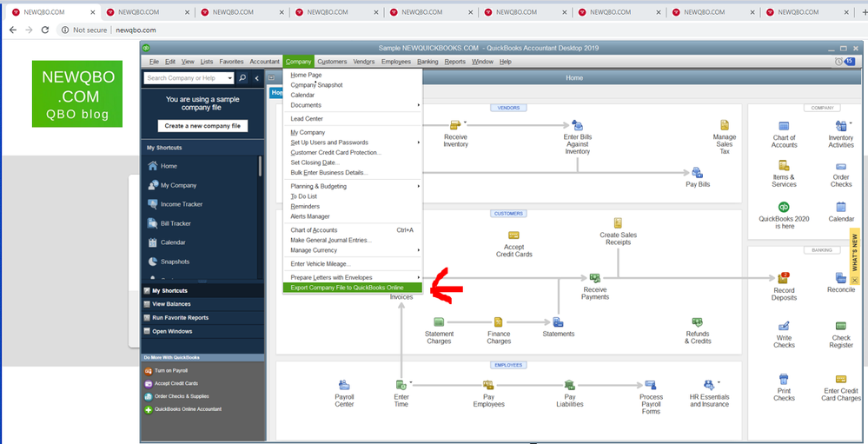The height and width of the screenshot is (444, 868).
Task: Click QuickBooks 2020 is here icon
Action: click(x=784, y=207)
